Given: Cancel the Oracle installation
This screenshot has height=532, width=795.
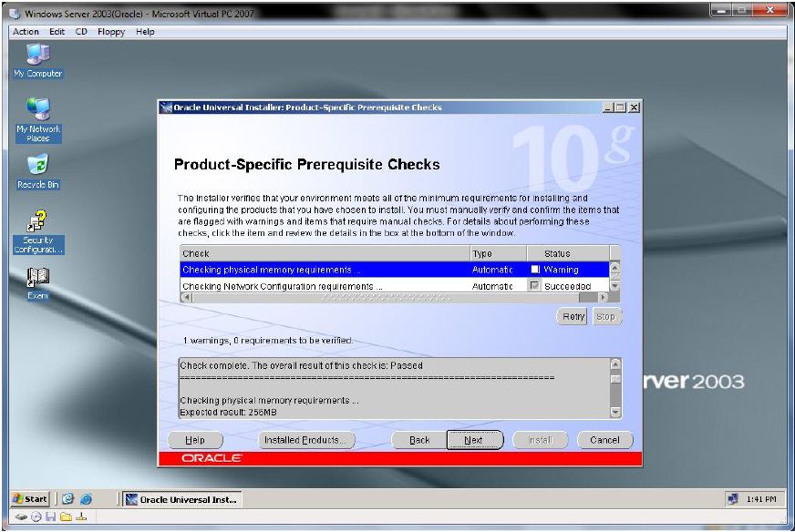Looking at the screenshot, I should (604, 440).
